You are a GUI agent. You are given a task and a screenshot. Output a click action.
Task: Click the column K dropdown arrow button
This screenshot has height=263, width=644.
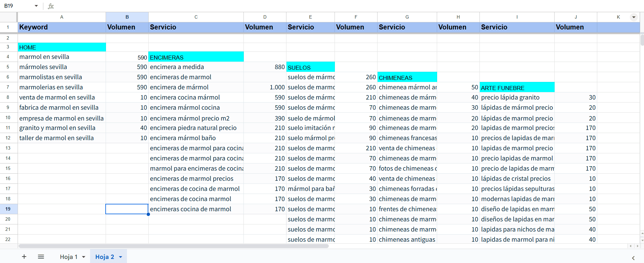point(634,17)
